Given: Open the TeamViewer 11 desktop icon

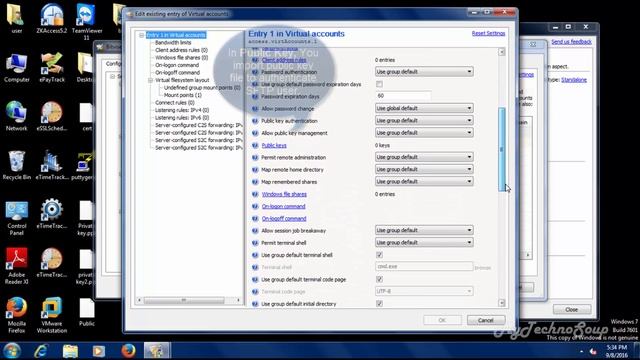Looking at the screenshot, I should (x=86, y=22).
